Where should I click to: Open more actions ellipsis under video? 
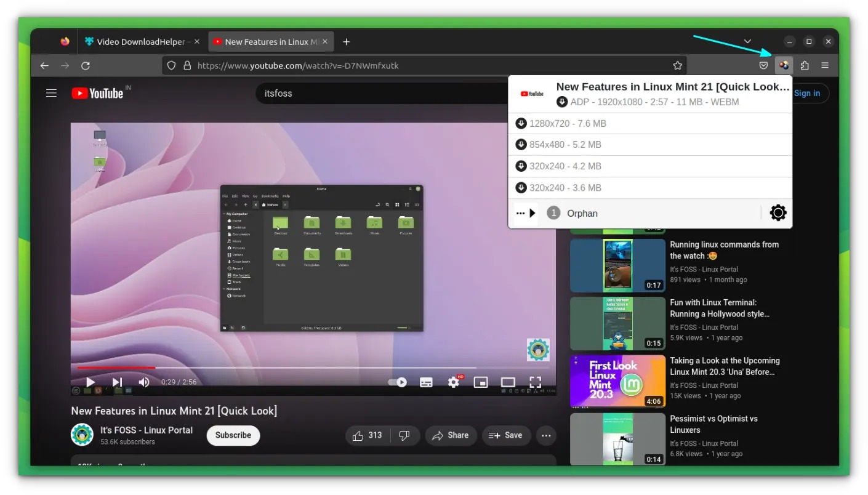546,435
